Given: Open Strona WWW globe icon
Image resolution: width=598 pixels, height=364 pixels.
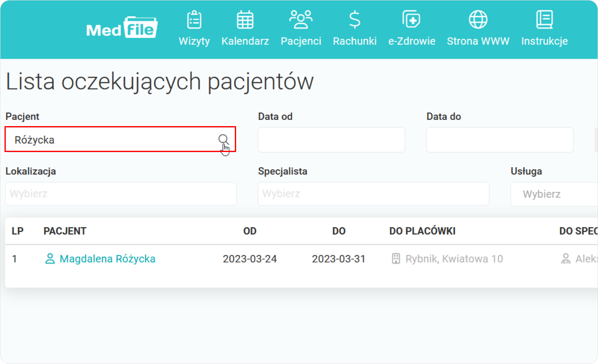Looking at the screenshot, I should [478, 19].
